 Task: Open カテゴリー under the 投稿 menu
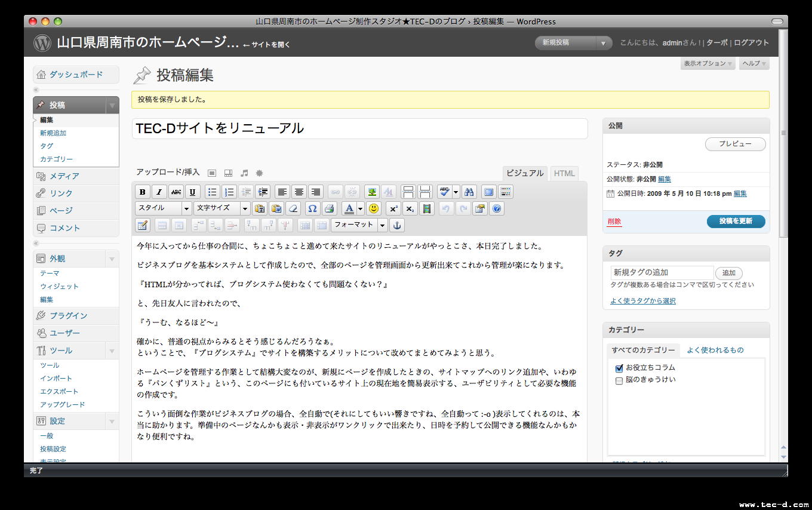point(56,159)
